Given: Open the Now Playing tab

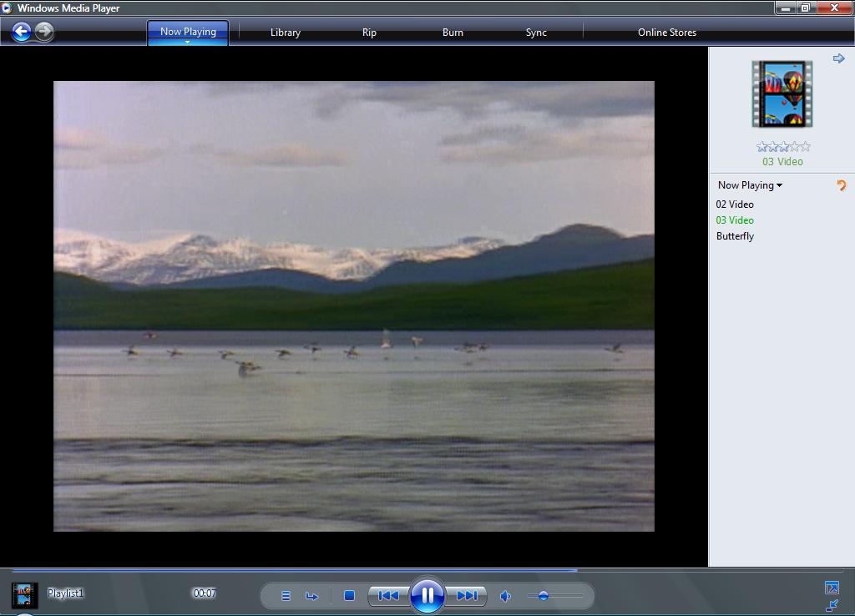Looking at the screenshot, I should tap(188, 32).
